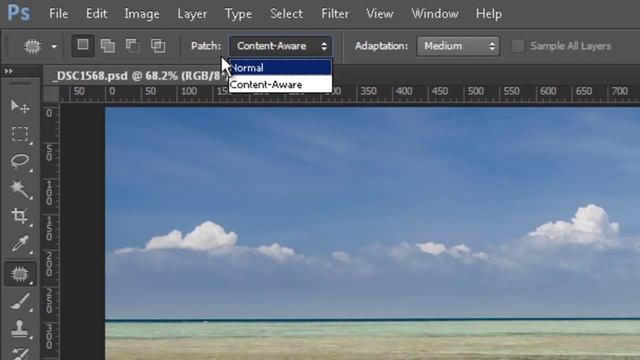640x360 pixels.
Task: Open the Type menu
Action: pos(238,13)
